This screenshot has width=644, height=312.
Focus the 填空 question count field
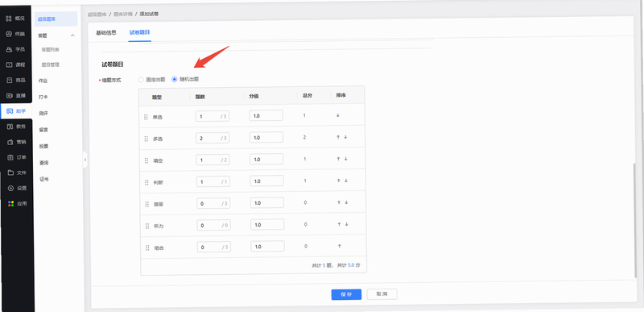[213, 160]
